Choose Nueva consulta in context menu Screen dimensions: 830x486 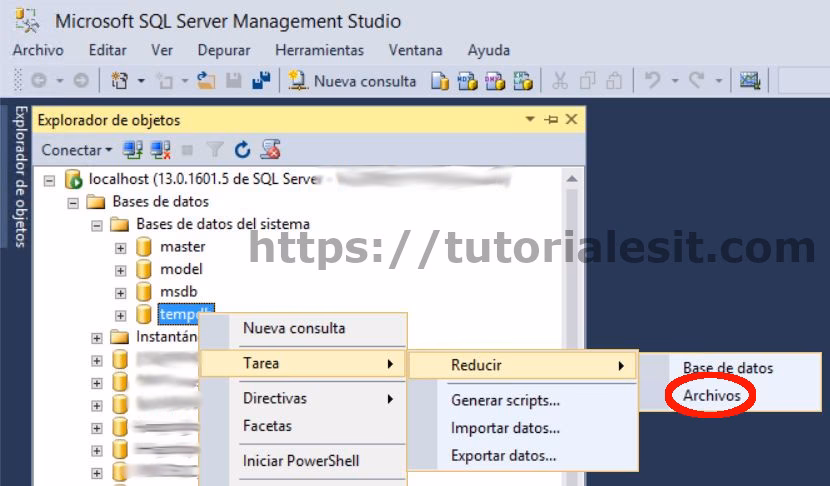coord(303,328)
